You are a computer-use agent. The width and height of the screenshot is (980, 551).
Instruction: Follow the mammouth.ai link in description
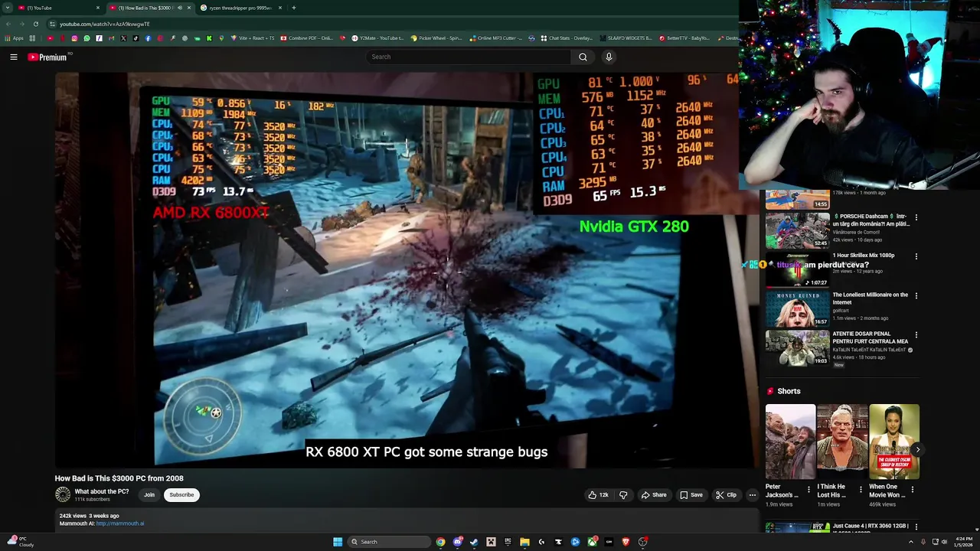(120, 523)
